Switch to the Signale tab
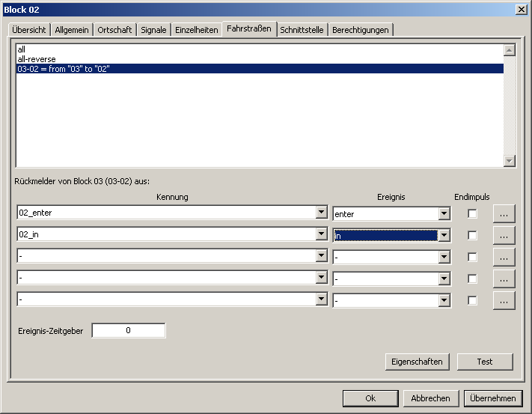Viewport: 532px width, 414px height. point(153,30)
